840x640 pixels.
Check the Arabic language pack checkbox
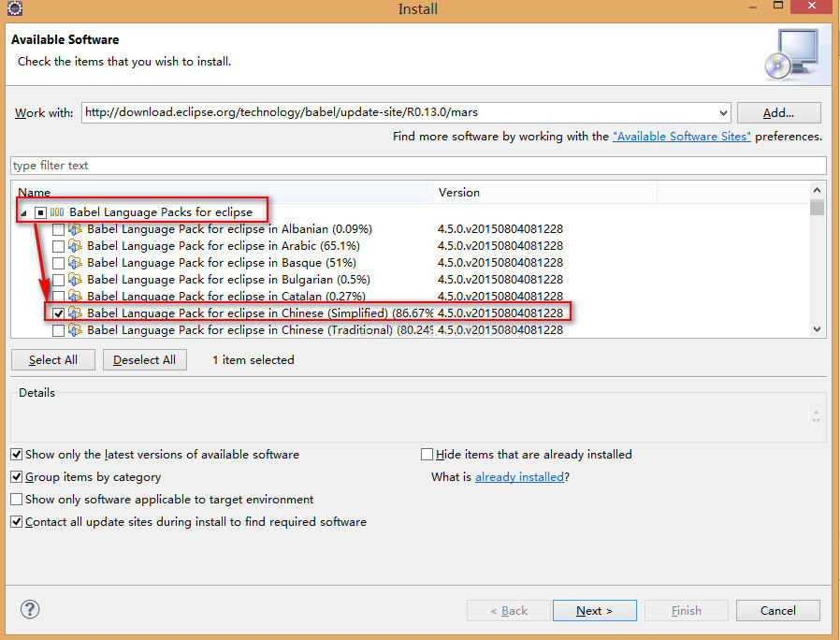point(58,247)
